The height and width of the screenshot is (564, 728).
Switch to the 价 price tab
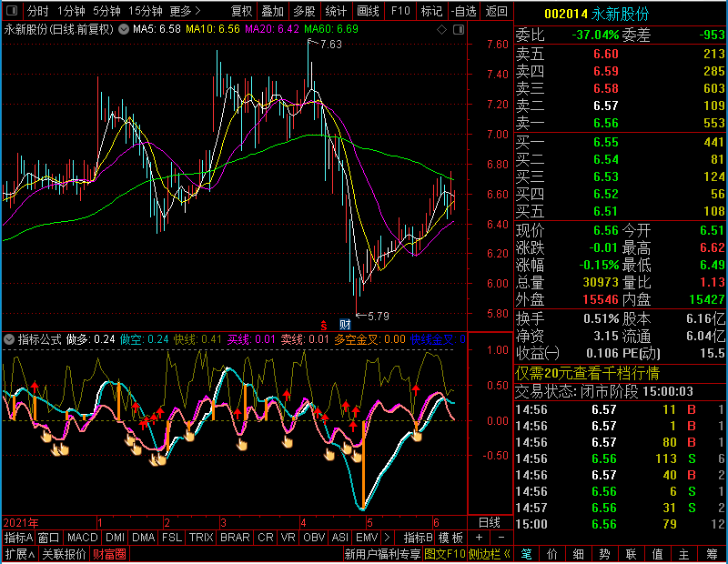[552, 554]
